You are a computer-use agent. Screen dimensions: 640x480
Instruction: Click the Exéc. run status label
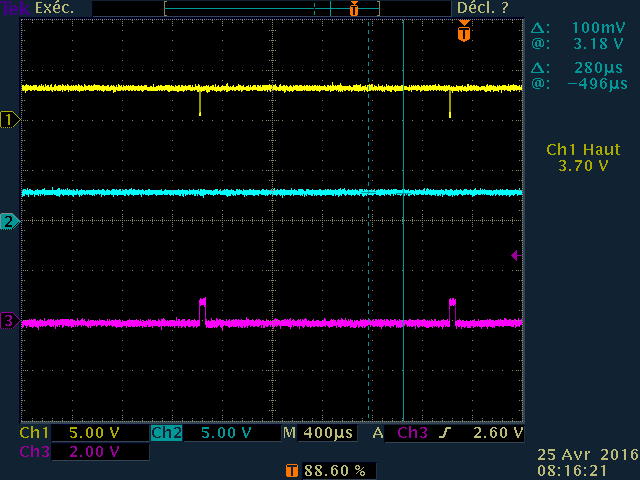click(54, 8)
